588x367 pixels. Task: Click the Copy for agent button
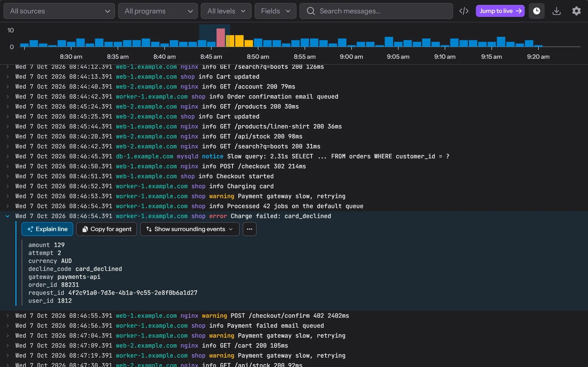pyautogui.click(x=107, y=229)
